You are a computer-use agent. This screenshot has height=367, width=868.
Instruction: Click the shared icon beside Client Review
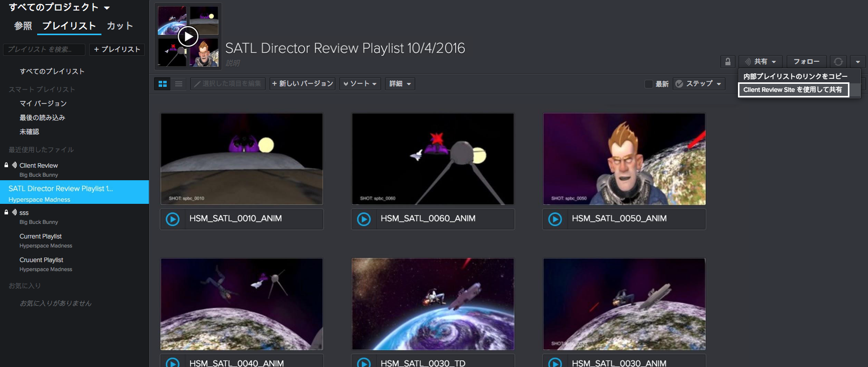click(15, 165)
